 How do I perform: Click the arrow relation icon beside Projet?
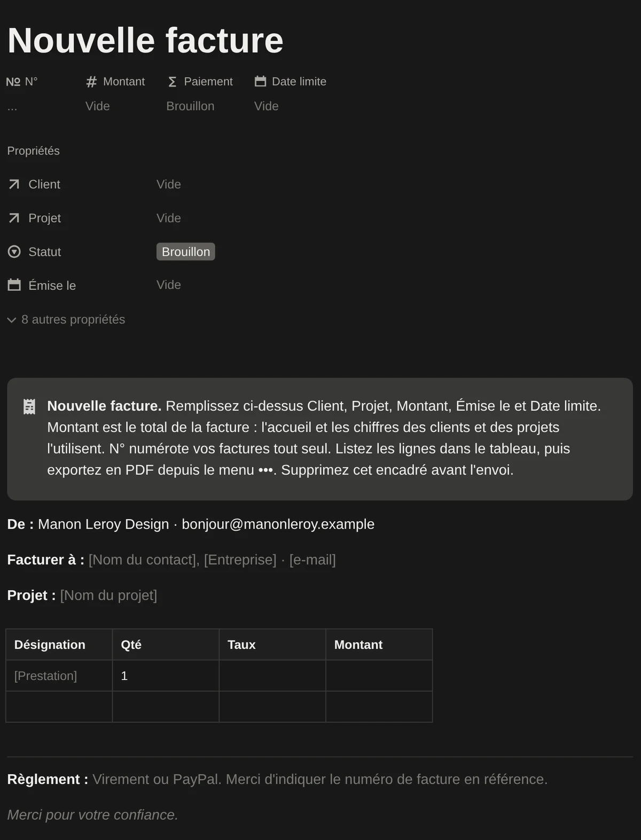[14, 218]
